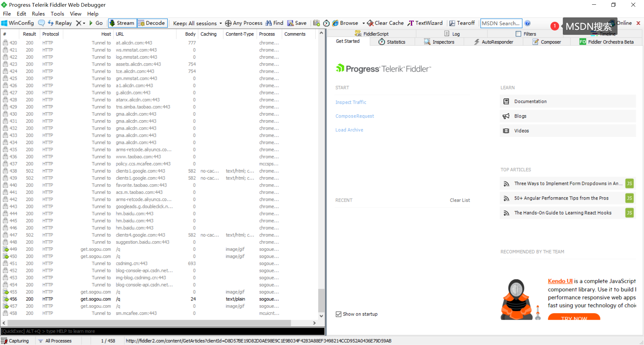Click the Kendo UI link
Viewport: 644px width, 345px height.
coord(560,281)
